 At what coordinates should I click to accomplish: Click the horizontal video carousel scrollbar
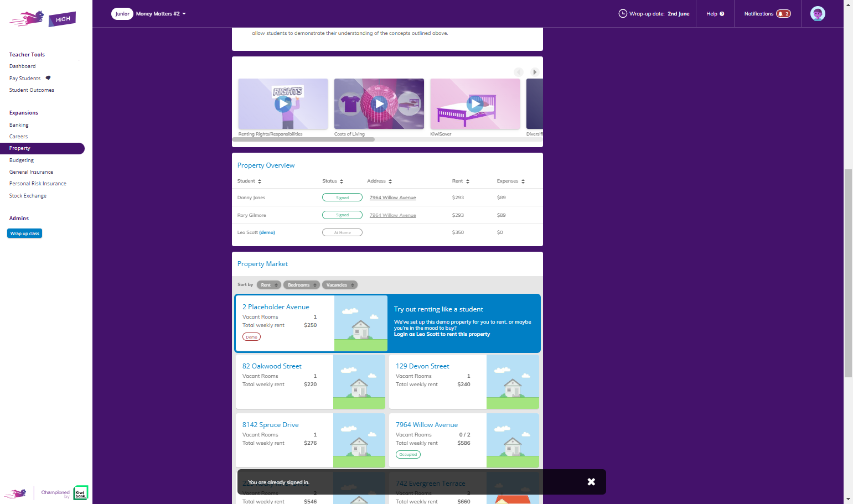303,139
